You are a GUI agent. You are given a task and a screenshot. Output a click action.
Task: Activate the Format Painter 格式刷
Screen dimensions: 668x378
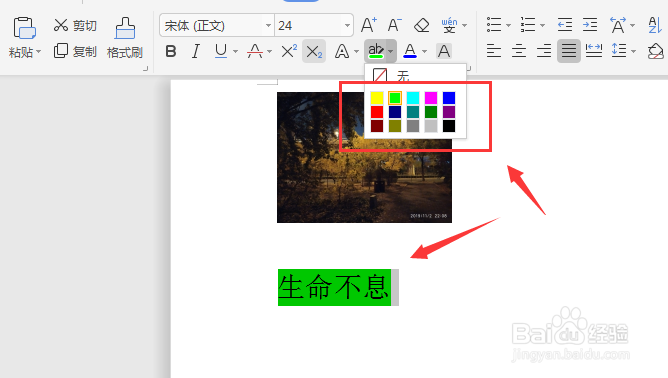pos(125,38)
